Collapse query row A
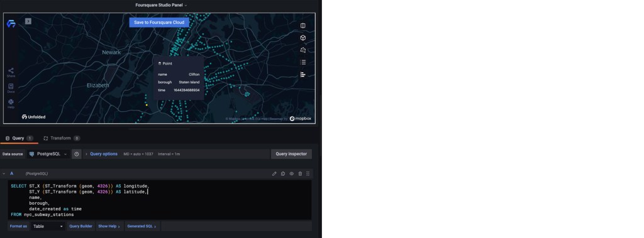Image resolution: width=644 pixels, height=238 pixels. pyautogui.click(x=4, y=173)
